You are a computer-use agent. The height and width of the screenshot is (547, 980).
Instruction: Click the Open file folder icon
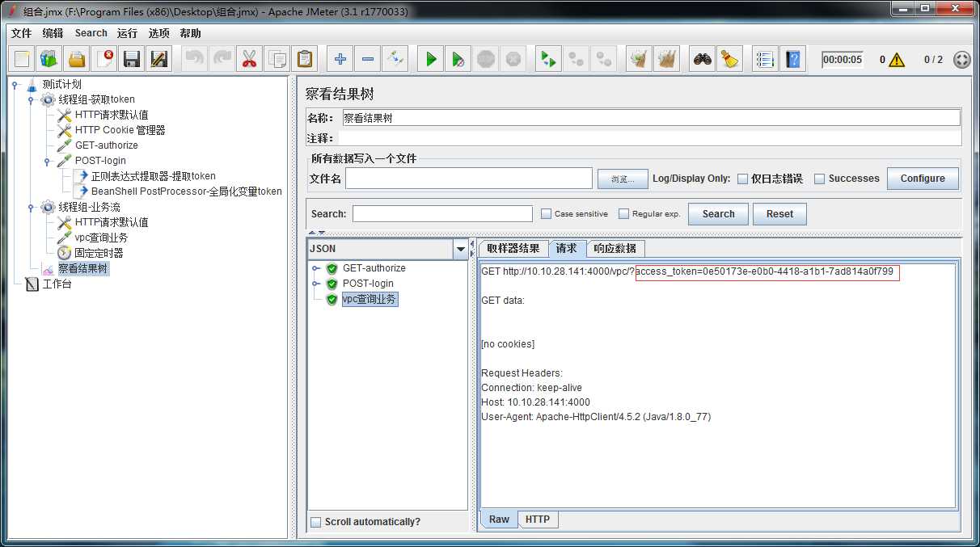point(77,59)
